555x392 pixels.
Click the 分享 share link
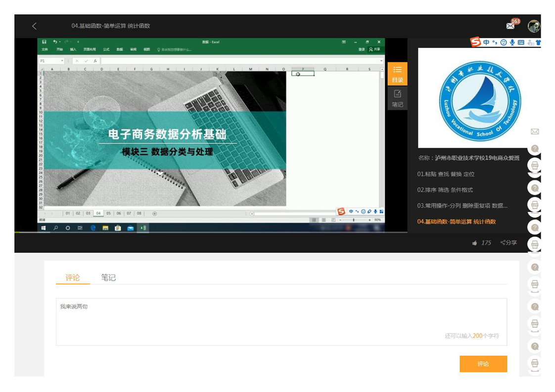(509, 243)
